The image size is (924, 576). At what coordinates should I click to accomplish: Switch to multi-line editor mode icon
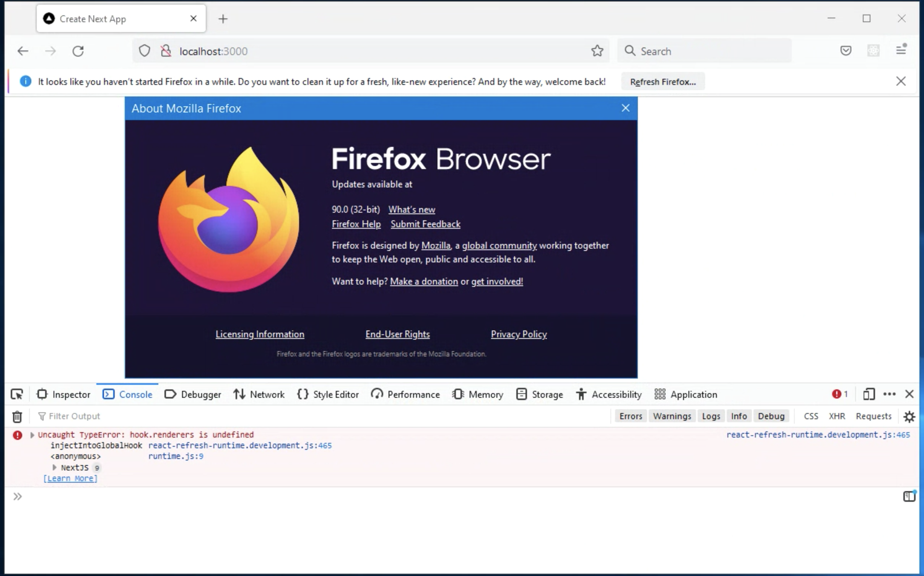[x=909, y=496]
